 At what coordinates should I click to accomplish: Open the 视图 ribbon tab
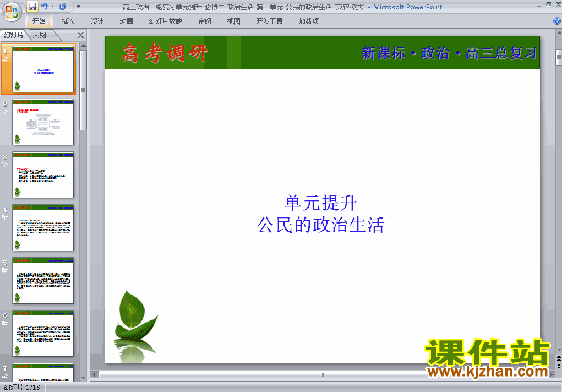(x=233, y=21)
